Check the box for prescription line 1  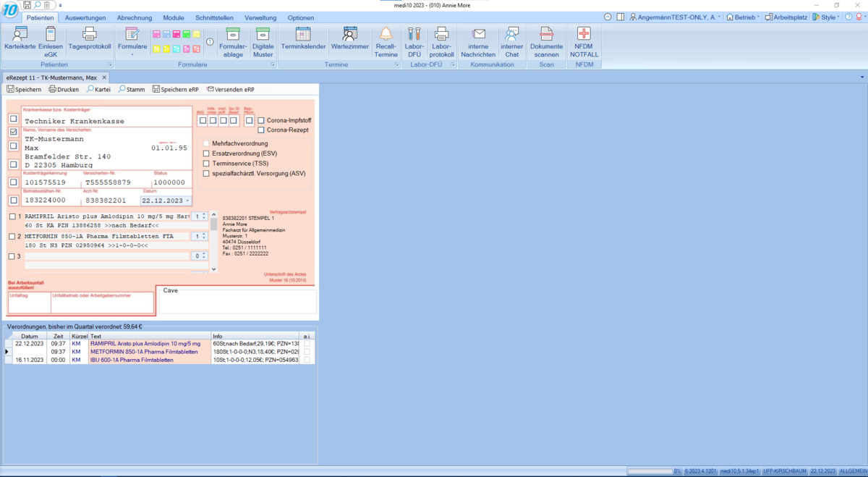click(12, 216)
